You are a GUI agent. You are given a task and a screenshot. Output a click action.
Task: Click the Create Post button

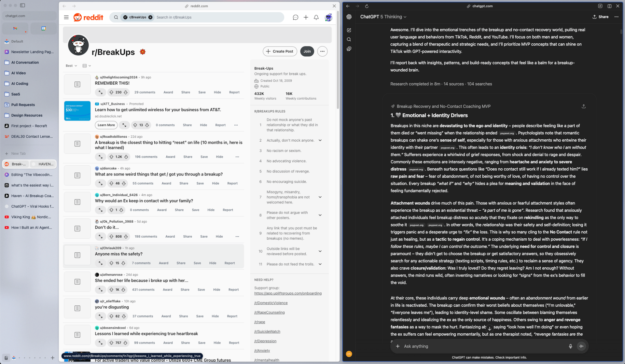pyautogui.click(x=280, y=51)
